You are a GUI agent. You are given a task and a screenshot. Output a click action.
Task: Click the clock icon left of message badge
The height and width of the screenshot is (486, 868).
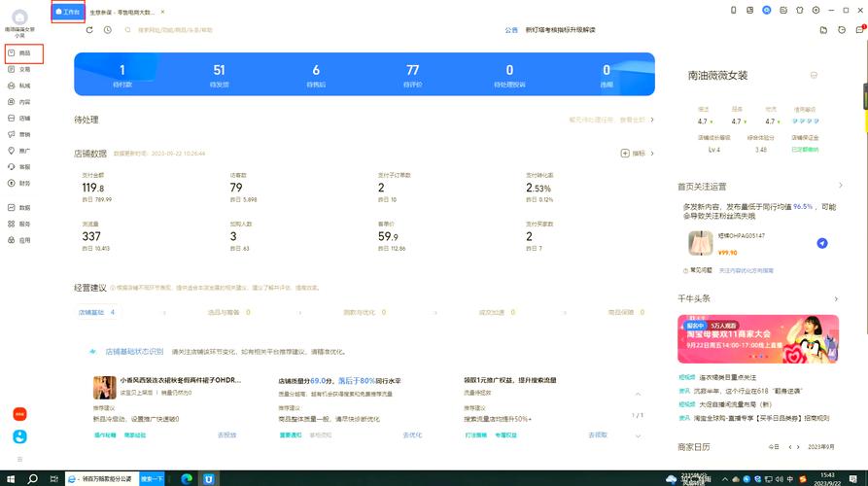(842, 30)
